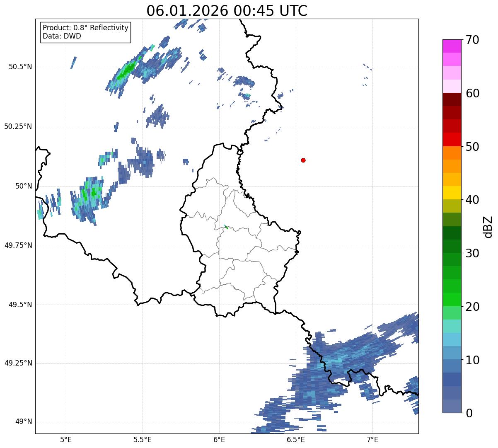Click the '49.75°N' latitude label
This screenshot has height=448, width=498.
pos(18,245)
